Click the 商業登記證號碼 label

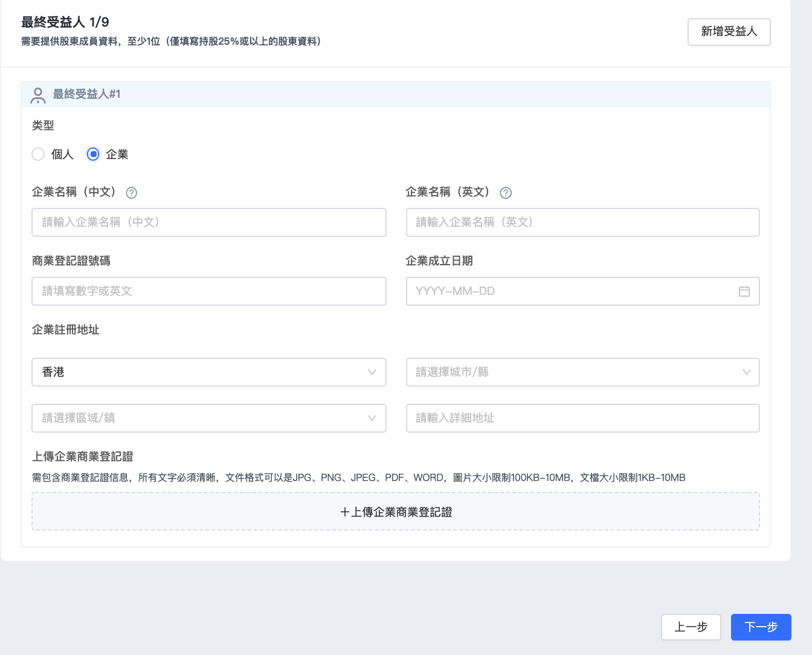click(x=71, y=261)
